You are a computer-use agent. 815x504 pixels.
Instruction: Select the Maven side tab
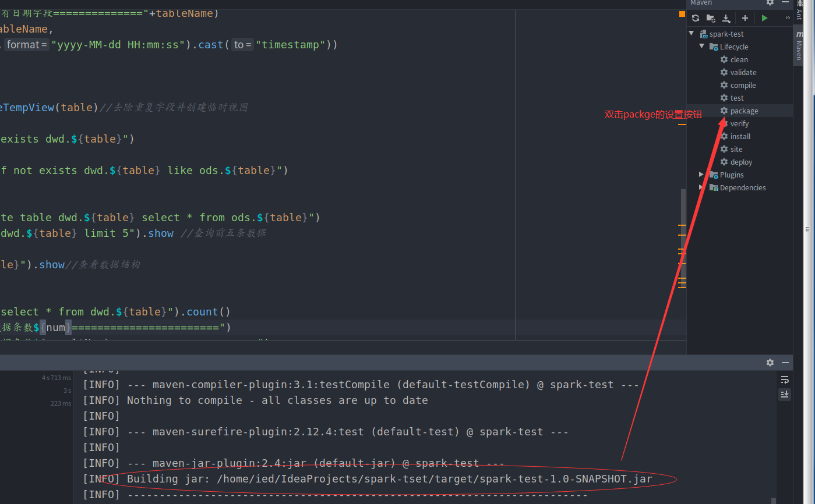799,45
